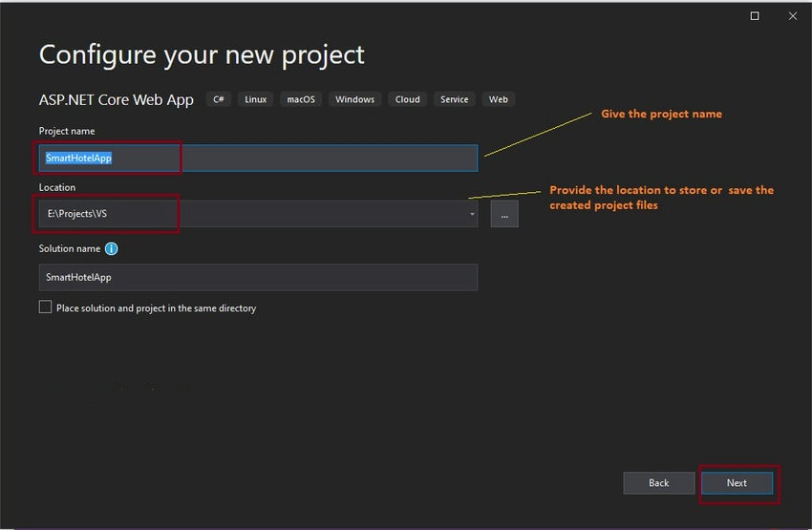Click the Solution name SmartHotelApp field
This screenshot has height=530, width=812.
[x=259, y=277]
